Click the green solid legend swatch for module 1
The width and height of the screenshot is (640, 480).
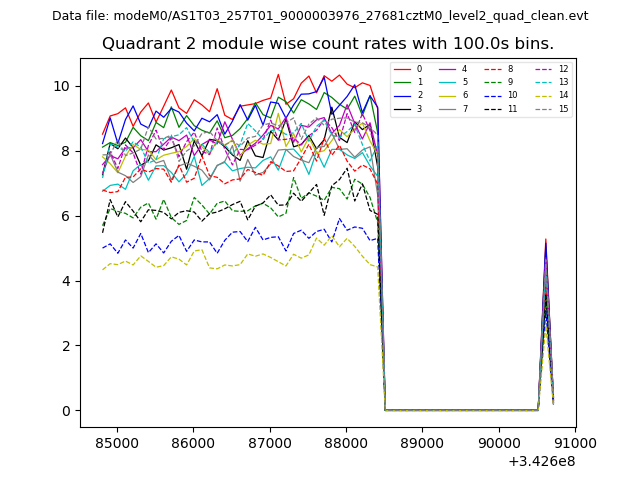click(x=402, y=82)
